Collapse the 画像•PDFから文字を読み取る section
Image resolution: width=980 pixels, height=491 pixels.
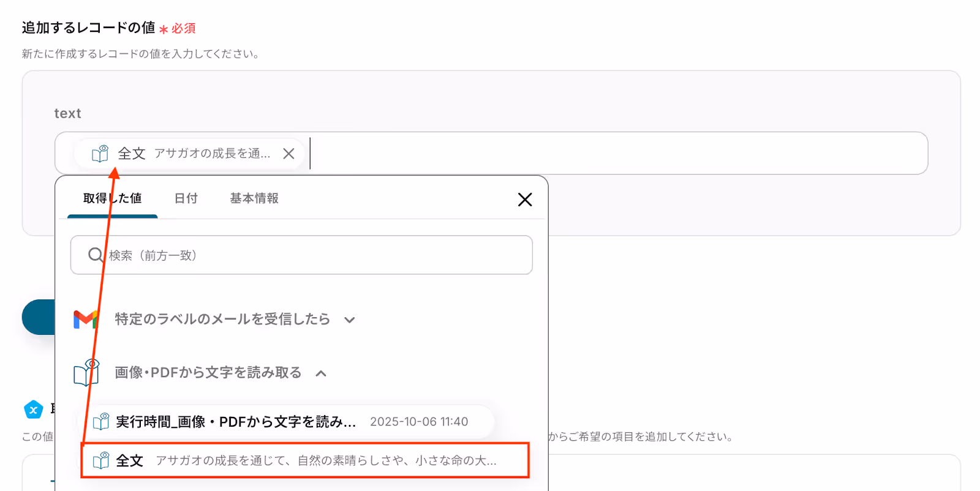321,373
